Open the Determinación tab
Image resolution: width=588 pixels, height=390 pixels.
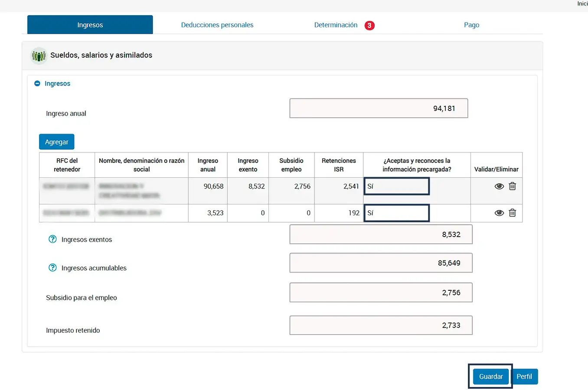(x=336, y=25)
